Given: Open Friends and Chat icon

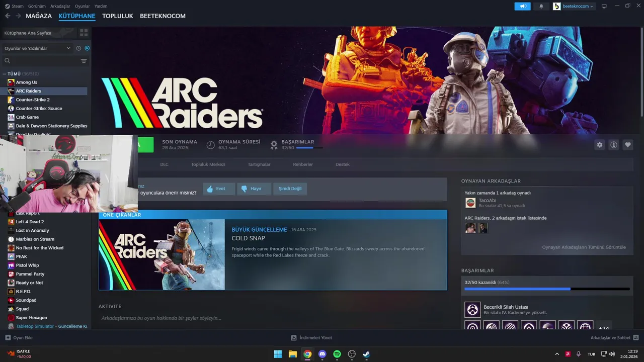Looking at the screenshot, I should 635,338.
